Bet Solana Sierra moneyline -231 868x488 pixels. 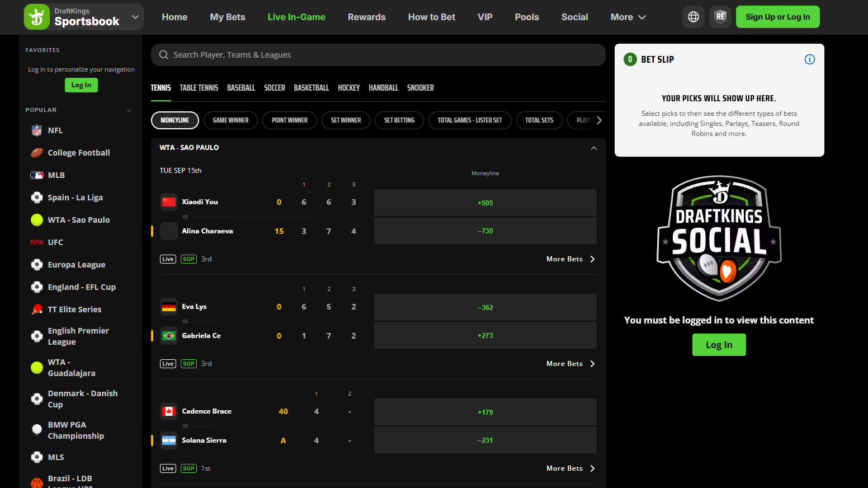point(485,440)
